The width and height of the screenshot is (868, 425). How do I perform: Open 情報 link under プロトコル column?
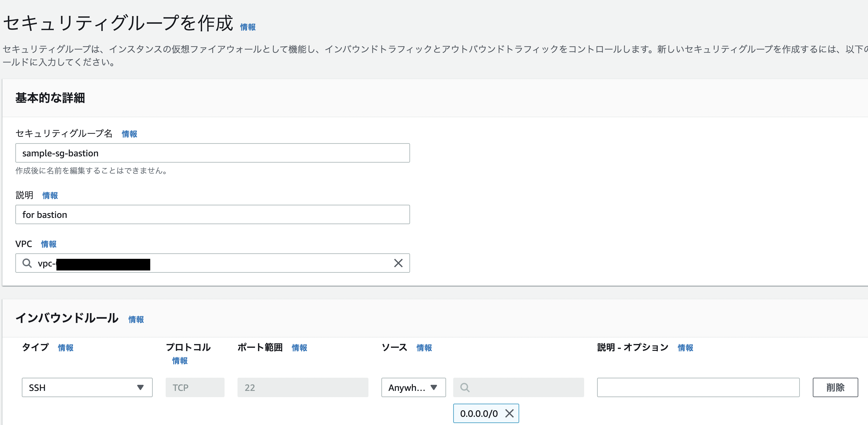click(x=180, y=361)
